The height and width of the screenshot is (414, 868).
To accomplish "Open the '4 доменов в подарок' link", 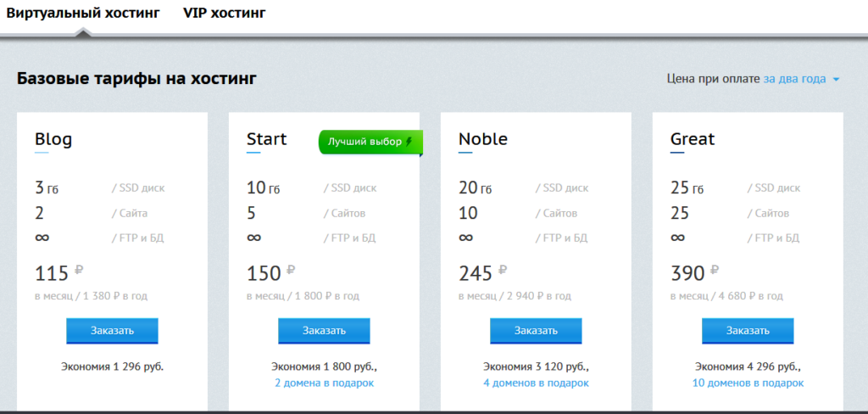I will pyautogui.click(x=536, y=383).
